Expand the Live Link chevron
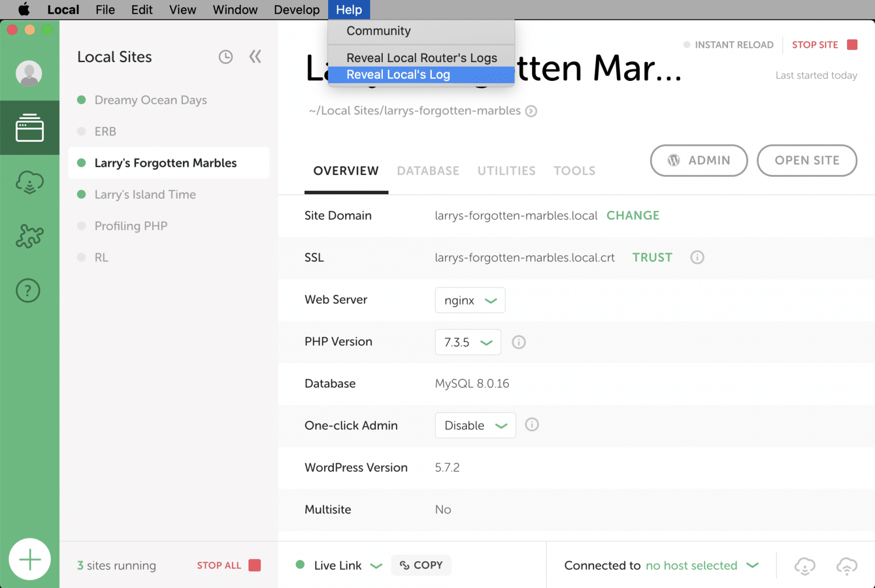The image size is (875, 588). pos(377,565)
